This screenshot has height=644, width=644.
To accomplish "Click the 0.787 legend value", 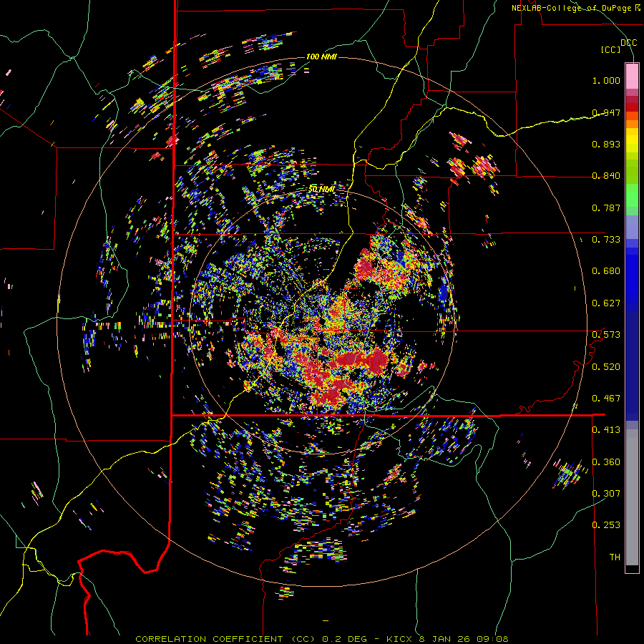I will (606, 208).
